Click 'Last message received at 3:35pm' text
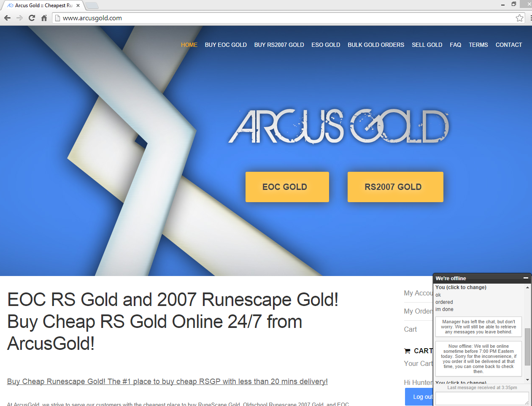 click(x=482, y=387)
